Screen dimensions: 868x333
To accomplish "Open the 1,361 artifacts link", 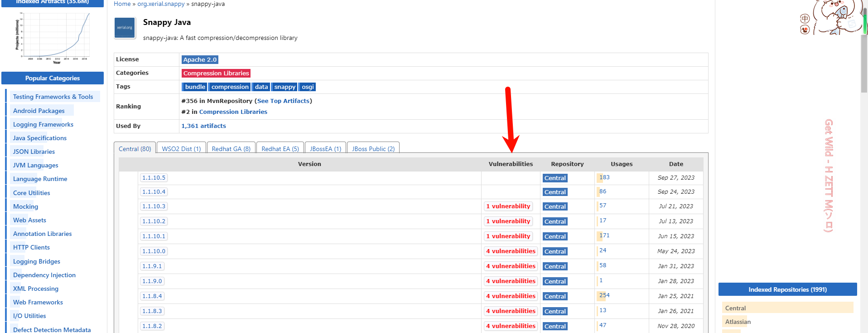I will pyautogui.click(x=203, y=126).
